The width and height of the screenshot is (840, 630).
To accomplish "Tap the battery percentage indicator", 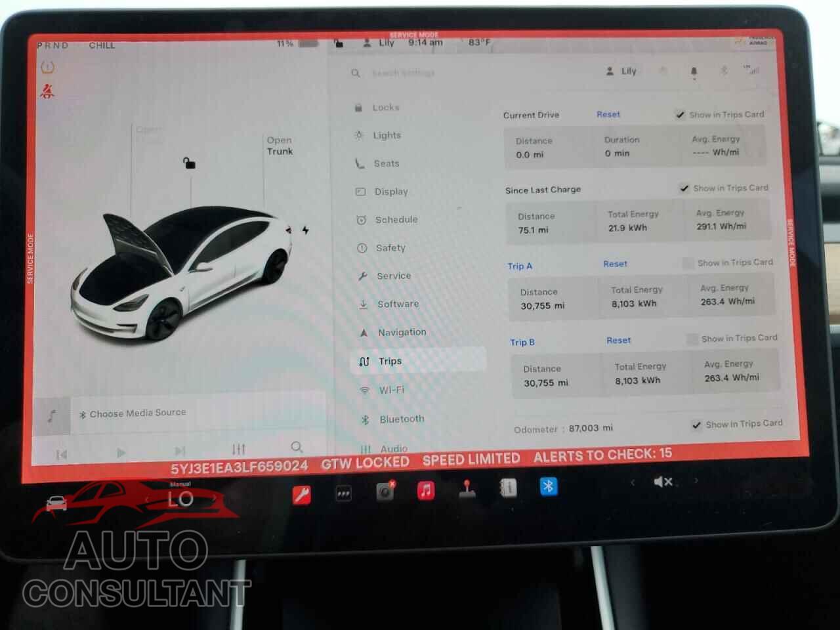I will 297,43.
